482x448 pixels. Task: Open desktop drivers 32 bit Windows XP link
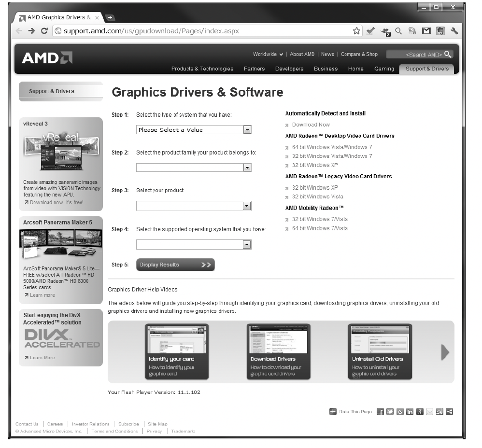[315, 165]
